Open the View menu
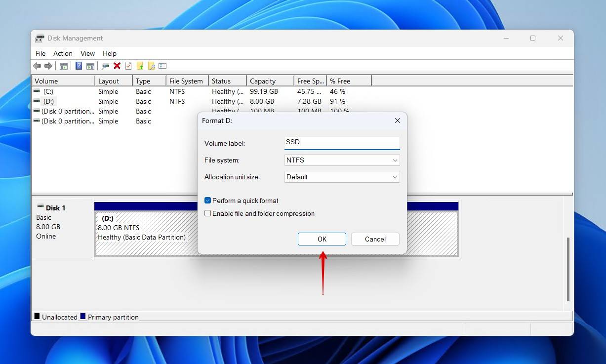 click(87, 53)
